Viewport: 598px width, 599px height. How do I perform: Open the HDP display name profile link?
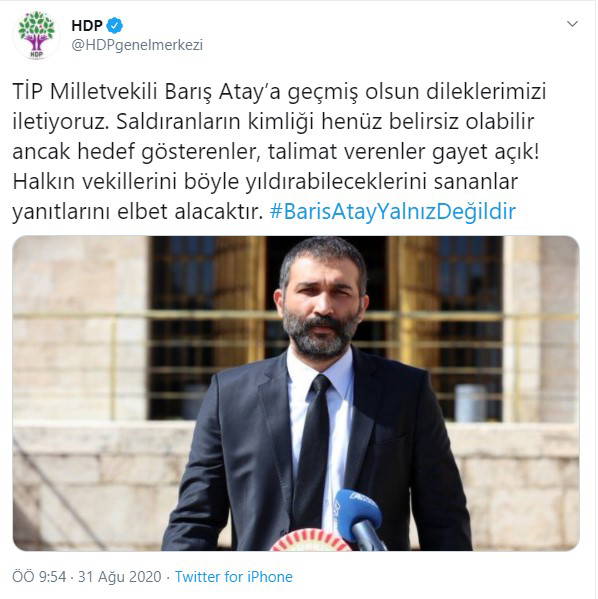coord(87,26)
